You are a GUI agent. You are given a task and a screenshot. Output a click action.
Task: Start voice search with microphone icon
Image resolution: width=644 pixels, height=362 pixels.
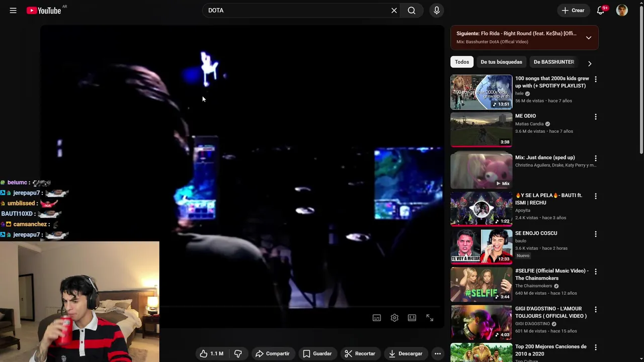coord(437,10)
